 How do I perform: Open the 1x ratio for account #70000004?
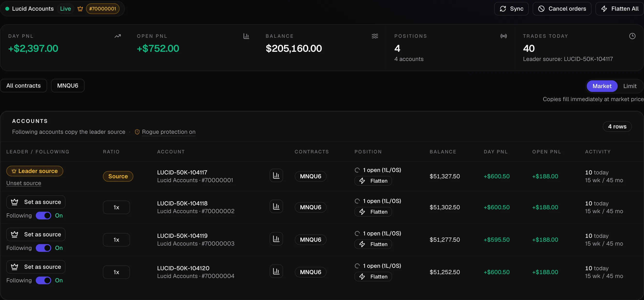pyautogui.click(x=116, y=272)
